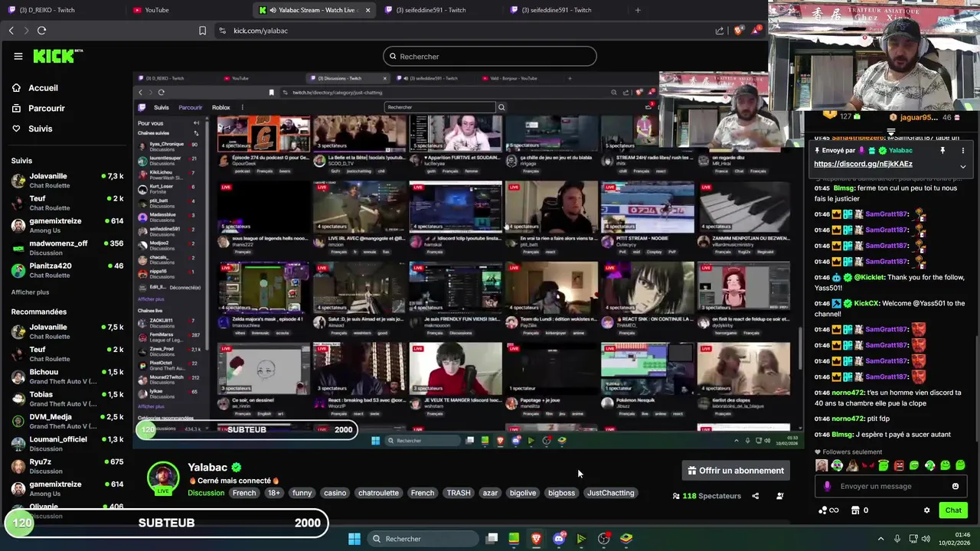
Task: Click the funny tag
Action: pos(302,493)
